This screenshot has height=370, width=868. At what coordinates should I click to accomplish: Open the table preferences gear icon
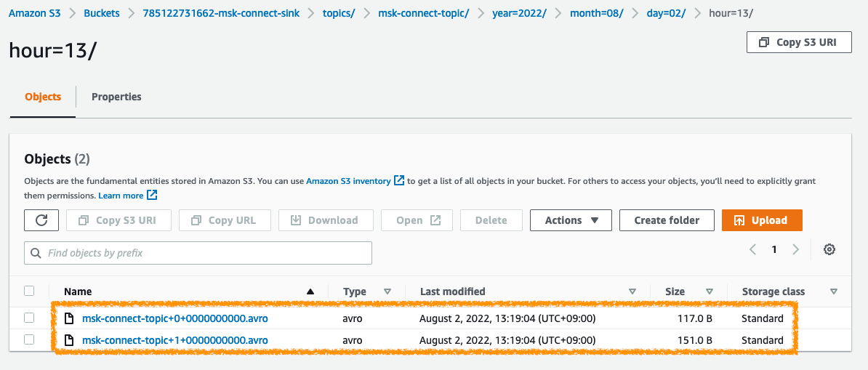[x=829, y=249]
